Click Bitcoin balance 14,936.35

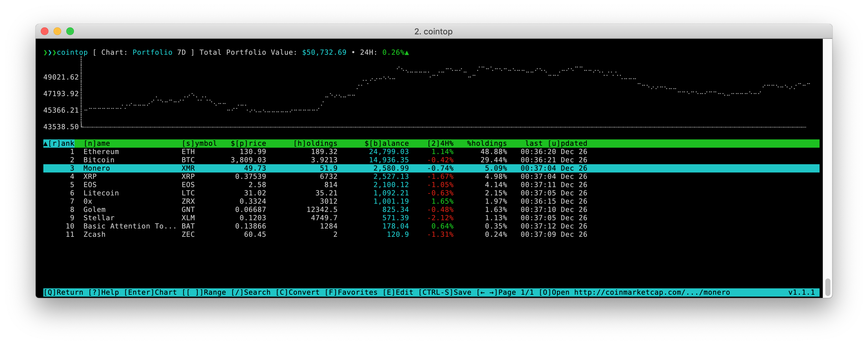coord(389,160)
